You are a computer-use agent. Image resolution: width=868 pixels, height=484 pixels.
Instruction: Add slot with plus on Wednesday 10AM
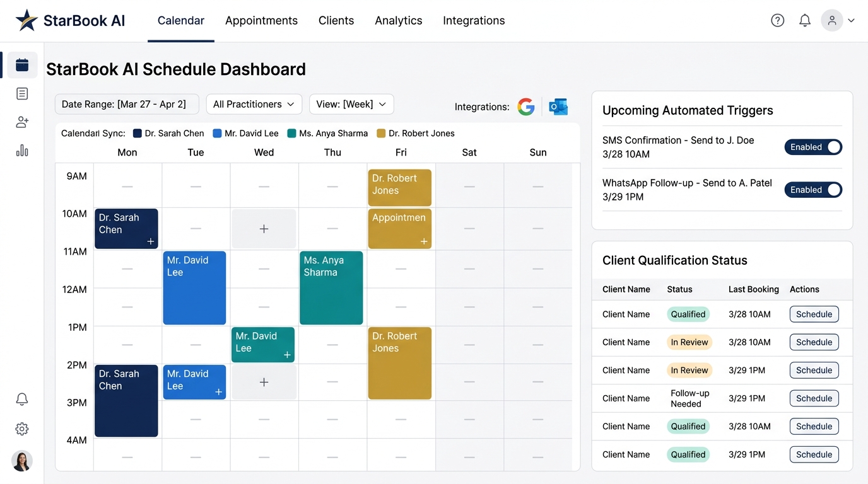point(264,229)
